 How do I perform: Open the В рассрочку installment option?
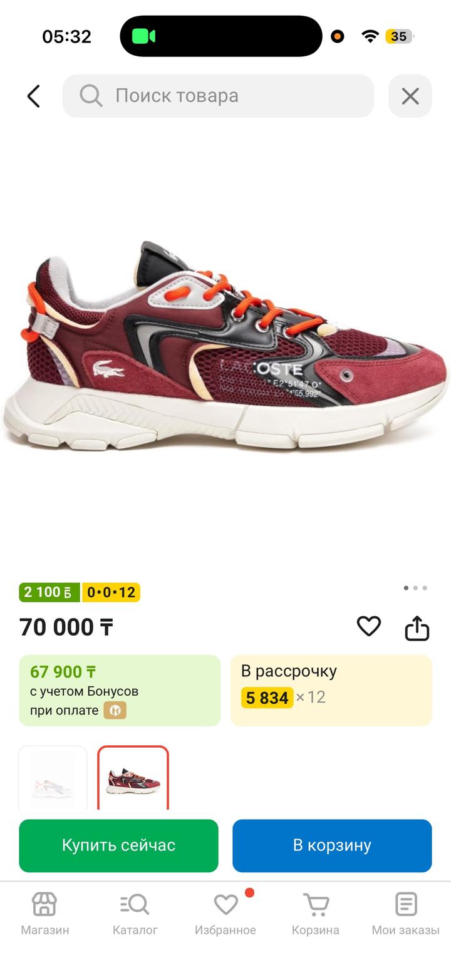coord(331,690)
